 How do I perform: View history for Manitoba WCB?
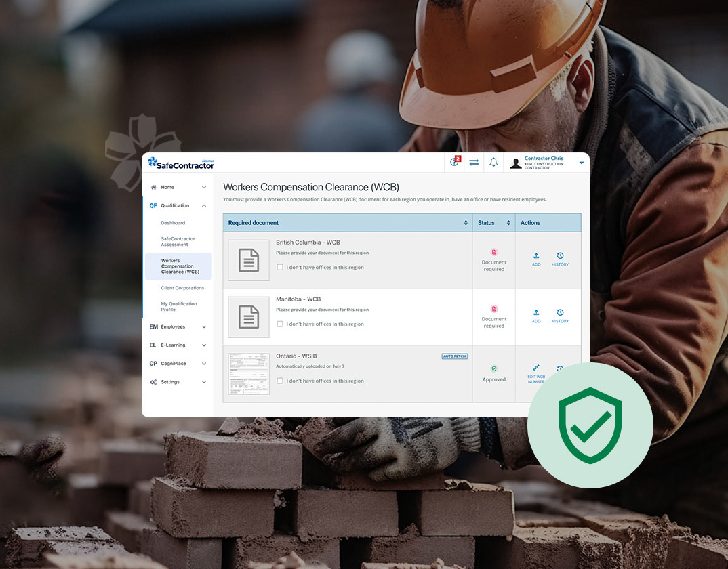click(560, 316)
